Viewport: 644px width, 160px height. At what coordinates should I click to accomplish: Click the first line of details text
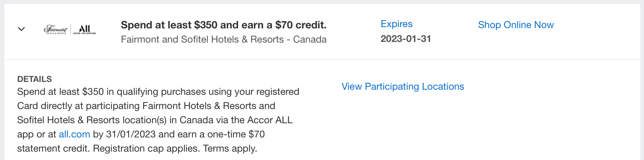[158, 92]
